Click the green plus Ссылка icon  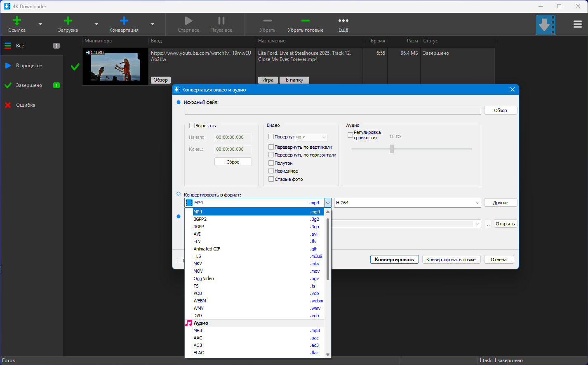point(17,21)
